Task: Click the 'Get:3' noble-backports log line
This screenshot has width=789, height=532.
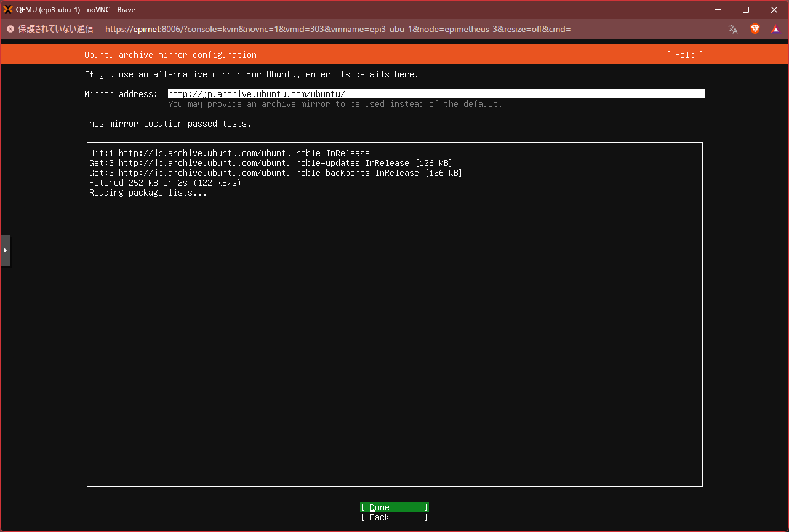Action: (276, 173)
